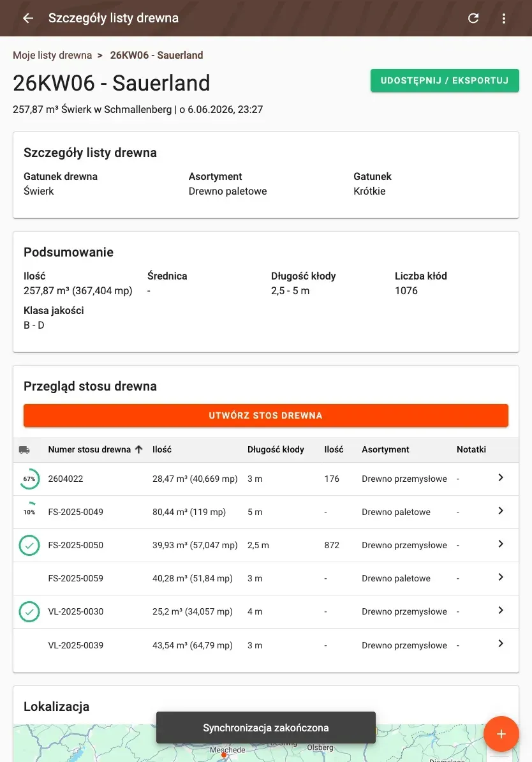Click the Olsberg label on the map
This screenshot has height=762, width=532.
click(x=320, y=747)
